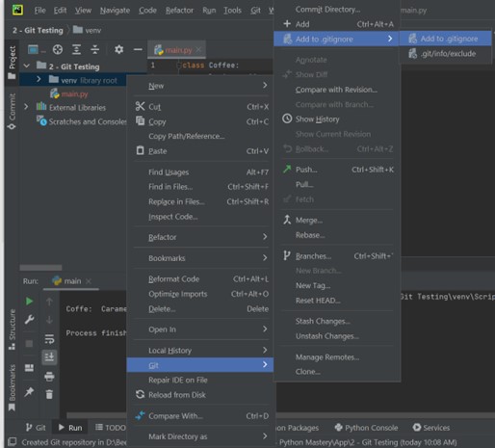The image size is (495, 448).
Task: Select Merge in the Git submenu
Action: [337, 220]
